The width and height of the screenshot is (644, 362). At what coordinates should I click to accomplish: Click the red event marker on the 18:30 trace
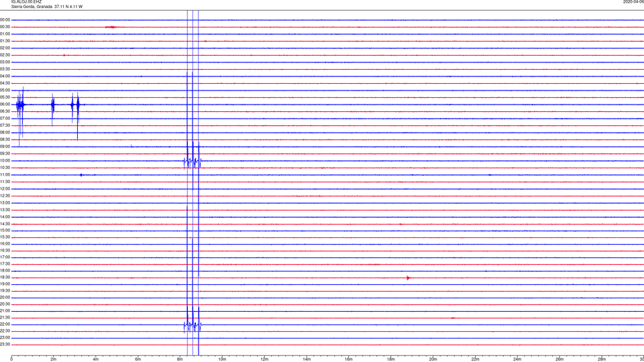pos(409,278)
